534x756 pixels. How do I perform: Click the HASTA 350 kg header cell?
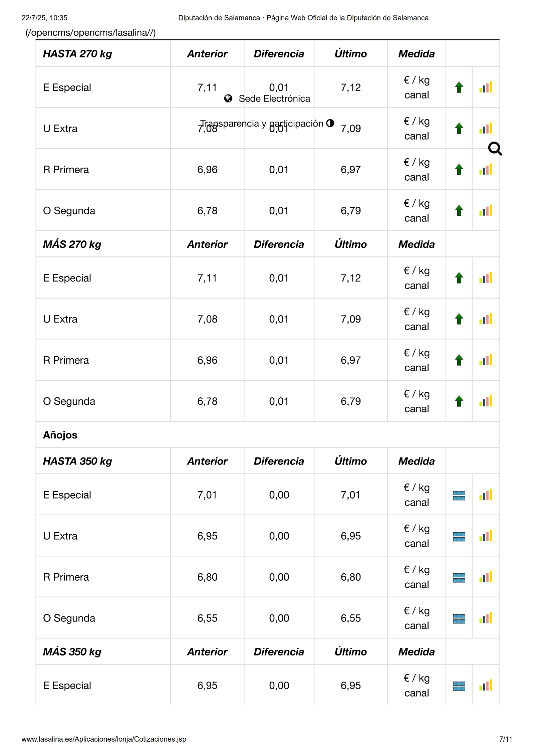click(78, 461)
